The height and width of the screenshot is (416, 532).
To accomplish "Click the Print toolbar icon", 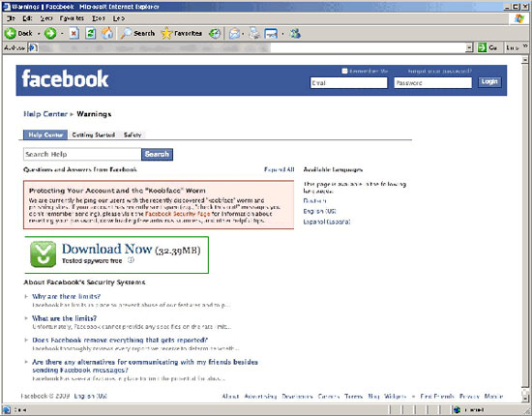I will (x=254, y=33).
